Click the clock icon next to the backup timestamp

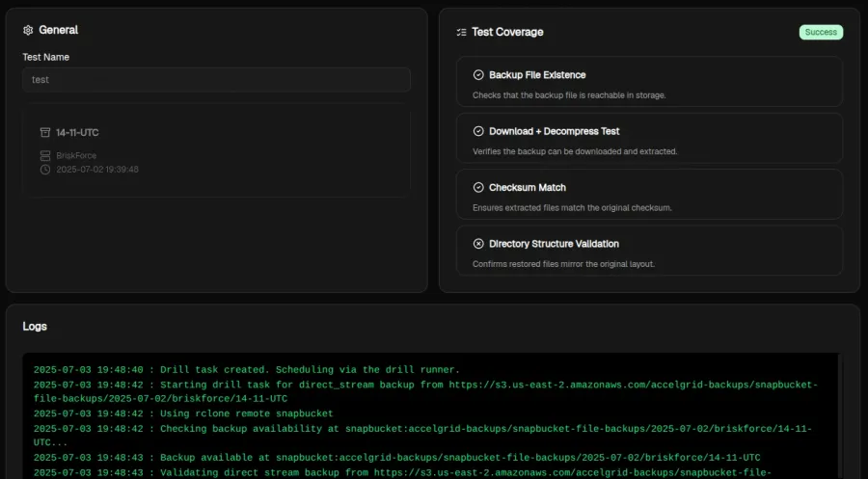click(x=45, y=170)
